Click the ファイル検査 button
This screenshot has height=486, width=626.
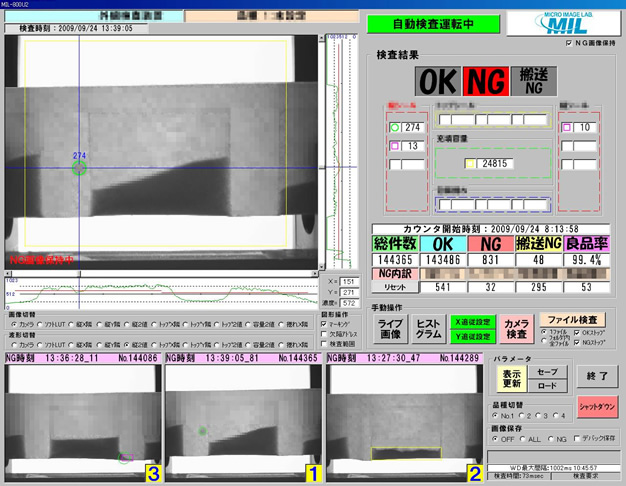click(573, 319)
